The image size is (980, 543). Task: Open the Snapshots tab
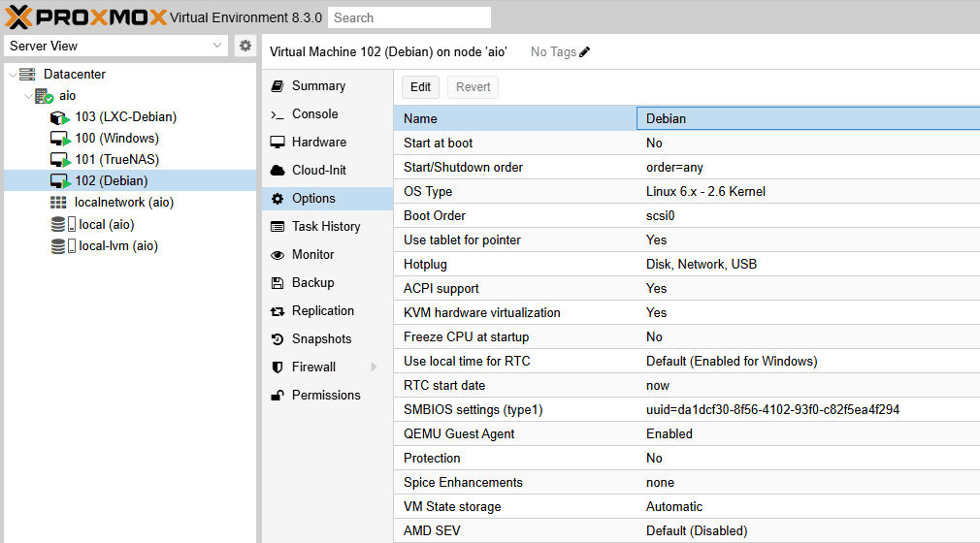(327, 338)
